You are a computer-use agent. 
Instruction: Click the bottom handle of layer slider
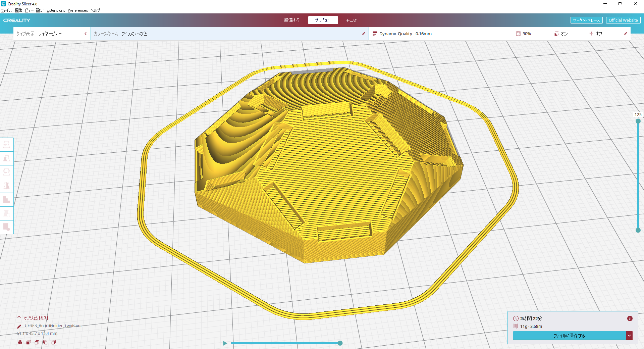click(x=638, y=230)
